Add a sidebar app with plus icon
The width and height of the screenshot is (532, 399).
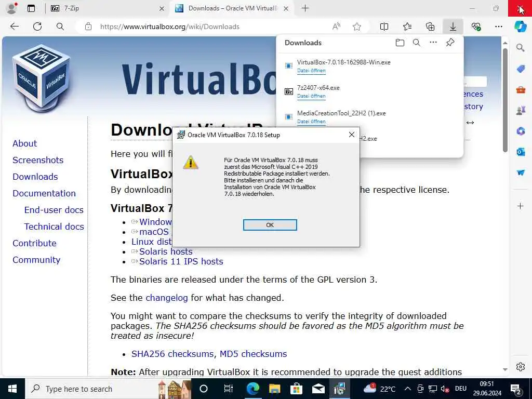521,206
